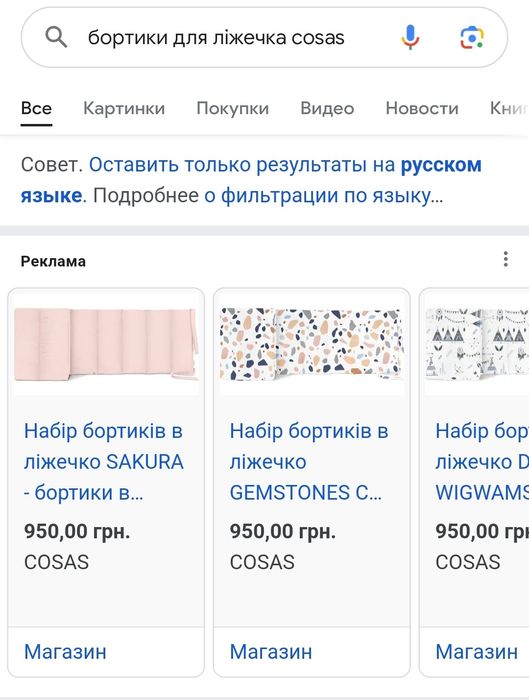529x700 pixels.
Task: Tap COSAS seller name on SAKURA card
Action: point(56,562)
